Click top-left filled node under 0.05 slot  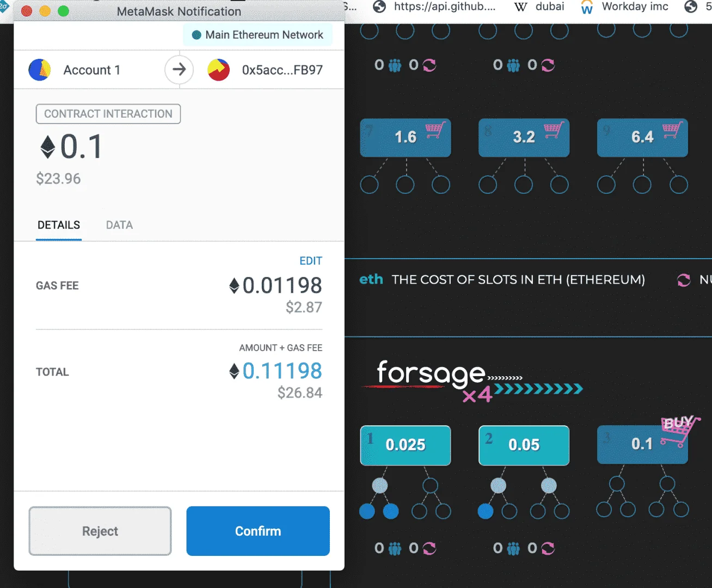click(x=498, y=485)
